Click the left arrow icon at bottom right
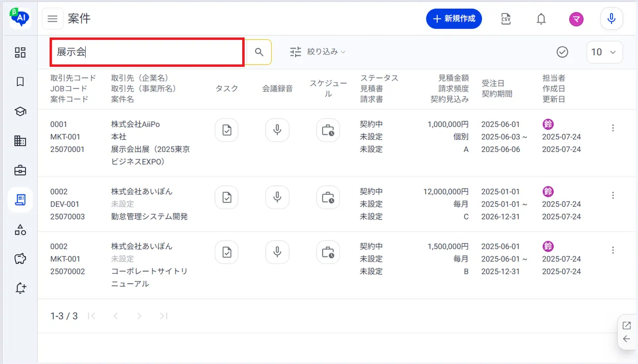Screen dimensions: 638x364 pyautogui.click(x=627, y=339)
